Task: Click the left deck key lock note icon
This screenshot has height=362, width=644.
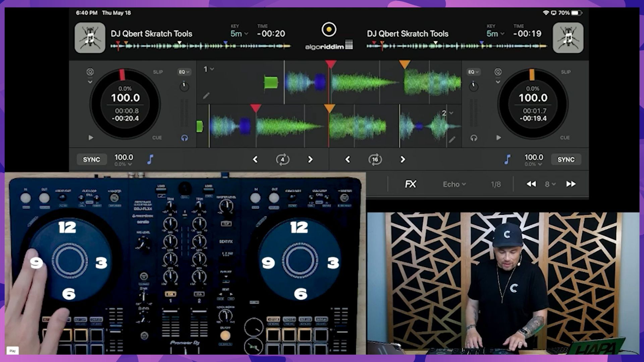Action: click(150, 159)
